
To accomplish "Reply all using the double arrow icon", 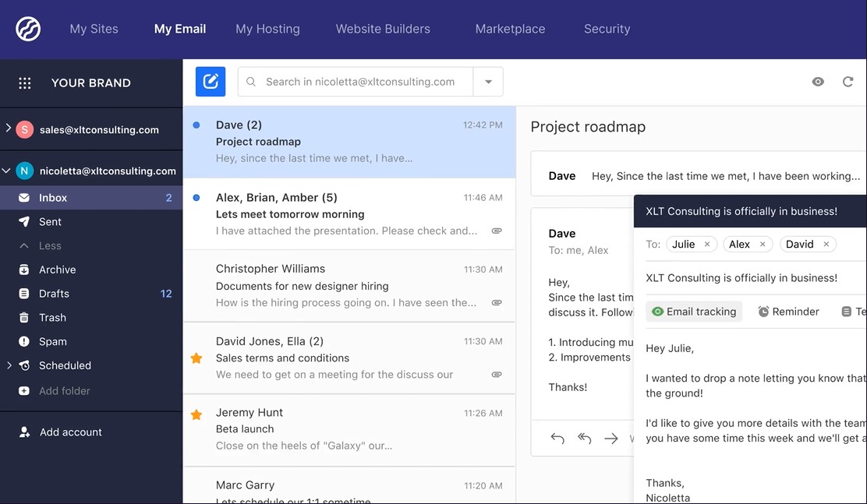I will coord(585,439).
